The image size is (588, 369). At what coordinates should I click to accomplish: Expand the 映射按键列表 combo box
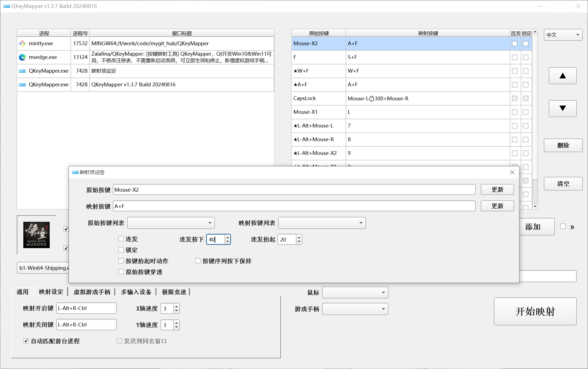(x=322, y=223)
